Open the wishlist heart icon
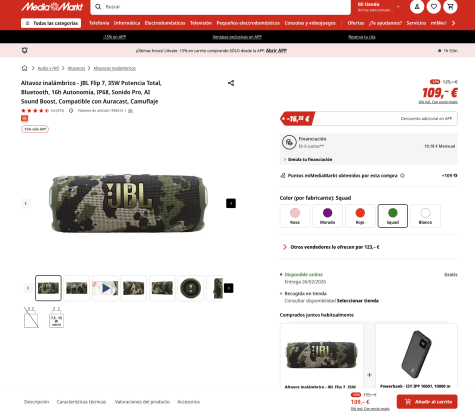This screenshot has width=475, height=412. coord(434,7)
